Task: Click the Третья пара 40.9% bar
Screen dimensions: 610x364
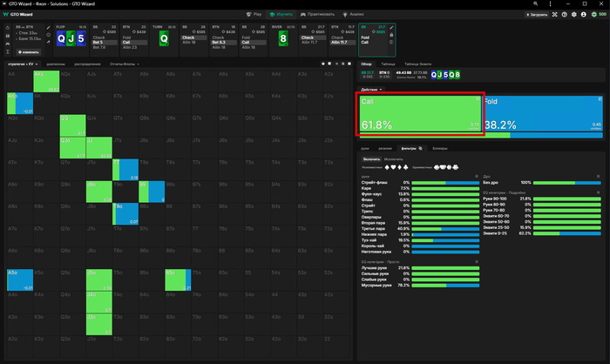Action: pyautogui.click(x=444, y=229)
